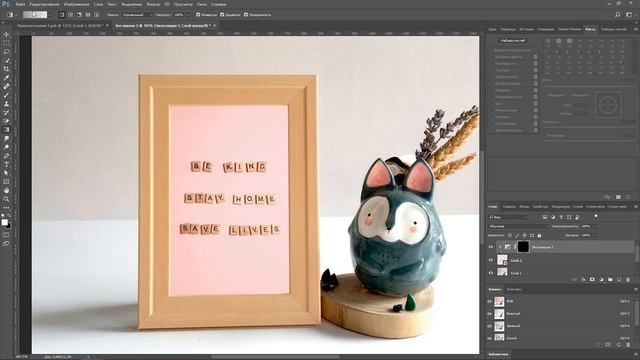This screenshot has width=640, height=360.
Task: Open the layer blending mode dropdown
Action: point(518,226)
